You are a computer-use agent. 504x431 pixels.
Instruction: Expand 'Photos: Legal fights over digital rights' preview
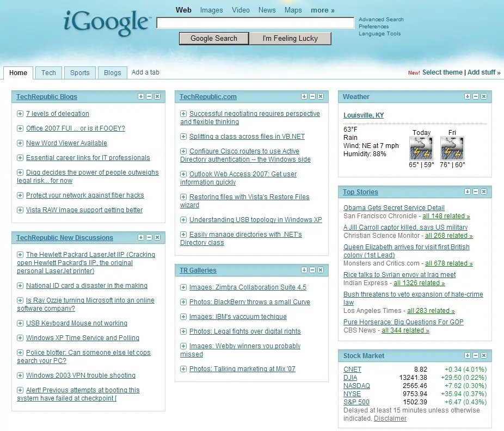tap(183, 331)
